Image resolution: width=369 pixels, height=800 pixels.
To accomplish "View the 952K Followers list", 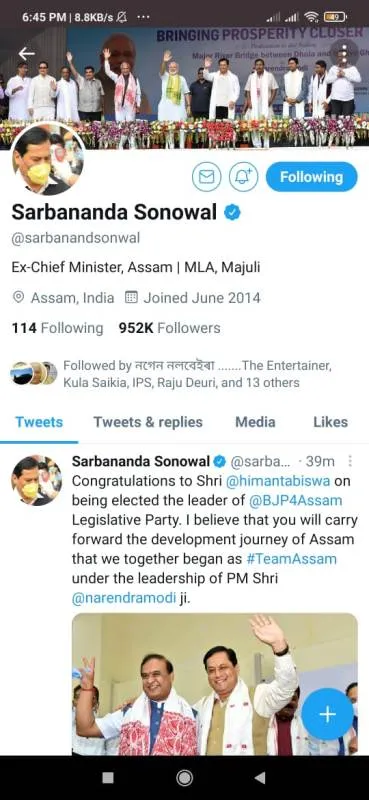I will coord(169,328).
